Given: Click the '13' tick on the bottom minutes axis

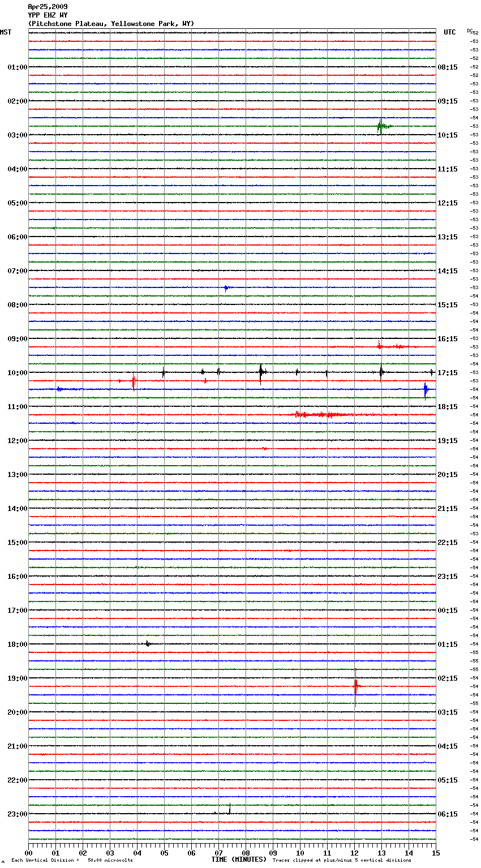Looking at the screenshot, I should coord(381,853).
